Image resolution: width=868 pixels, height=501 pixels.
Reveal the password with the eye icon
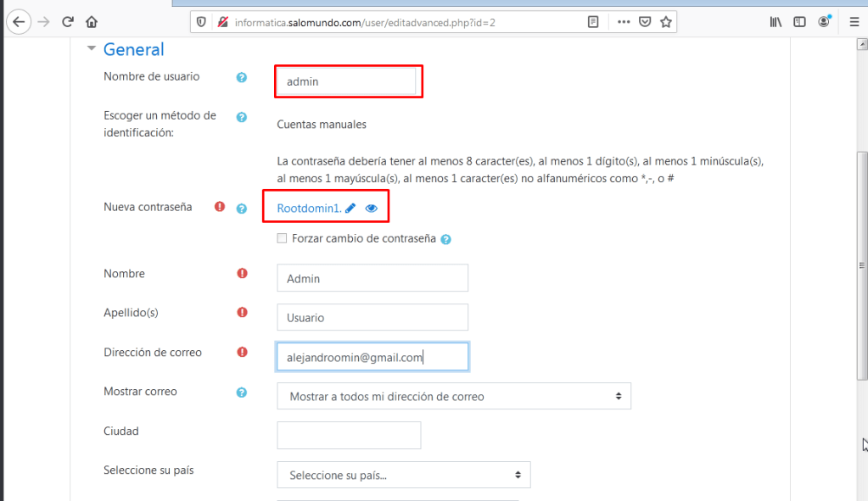coord(372,208)
